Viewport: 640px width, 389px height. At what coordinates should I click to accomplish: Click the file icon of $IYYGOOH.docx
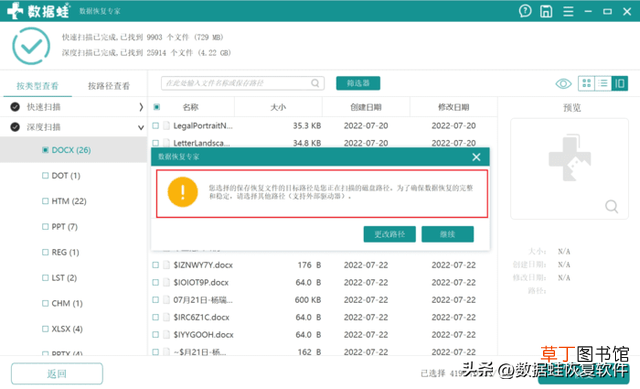[x=167, y=334]
